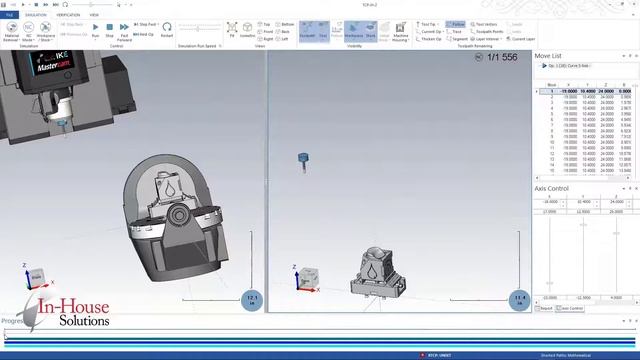Open the Tool Tip dropdown
Image resolution: width=640 pixels, height=360 pixels.
click(x=427, y=24)
